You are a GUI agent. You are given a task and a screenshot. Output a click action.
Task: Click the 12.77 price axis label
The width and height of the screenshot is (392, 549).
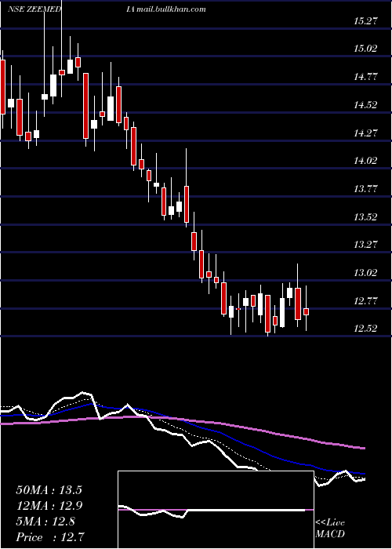tap(366, 300)
